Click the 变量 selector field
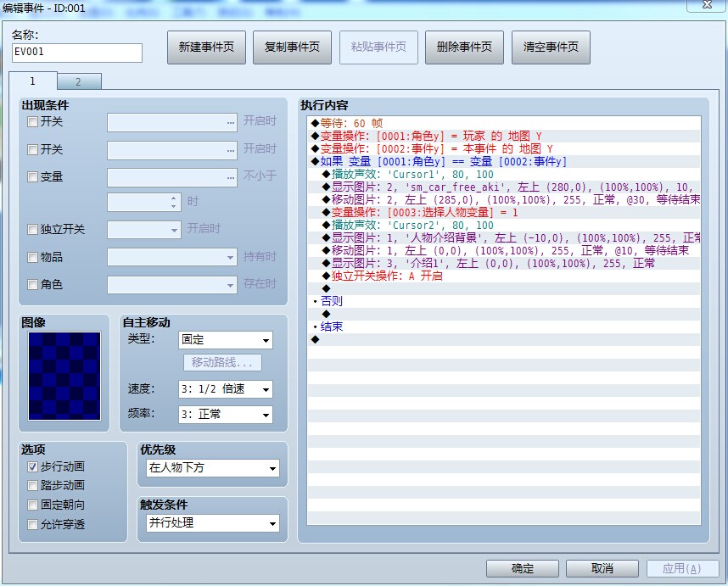This screenshot has width=728, height=586. tap(171, 178)
